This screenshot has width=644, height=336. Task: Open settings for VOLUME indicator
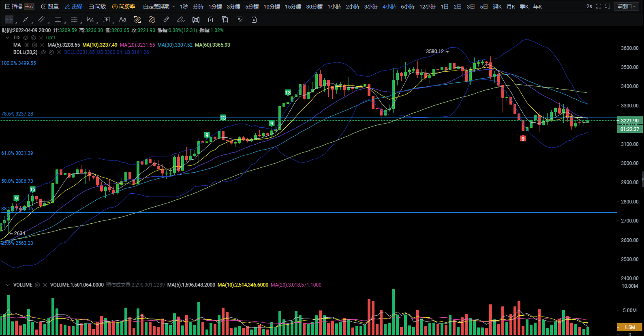[37, 285]
